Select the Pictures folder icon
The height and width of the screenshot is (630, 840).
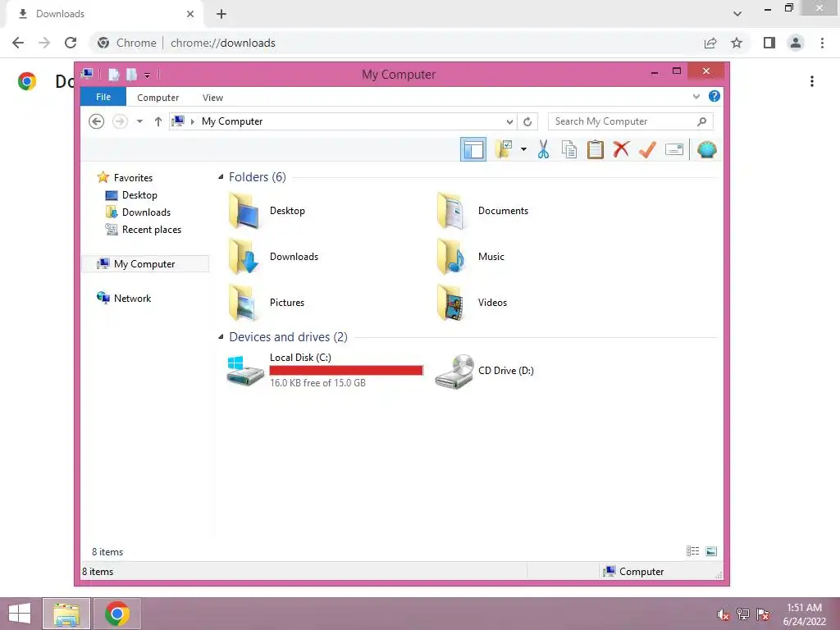244,303
